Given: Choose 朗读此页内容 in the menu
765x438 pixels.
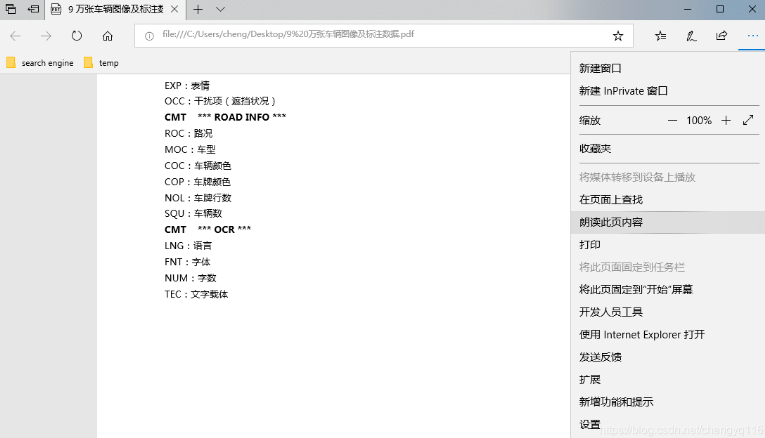Looking at the screenshot, I should pos(667,222).
